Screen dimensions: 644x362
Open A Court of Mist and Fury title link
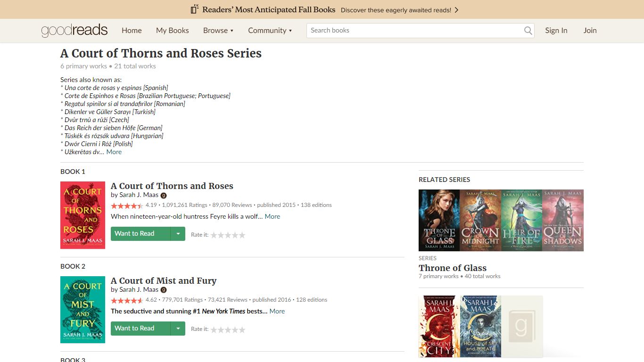tap(164, 280)
